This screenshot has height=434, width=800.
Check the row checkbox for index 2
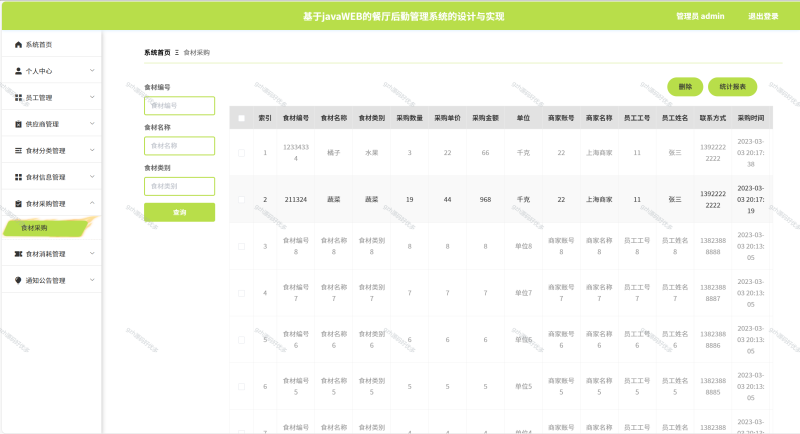pyautogui.click(x=241, y=200)
